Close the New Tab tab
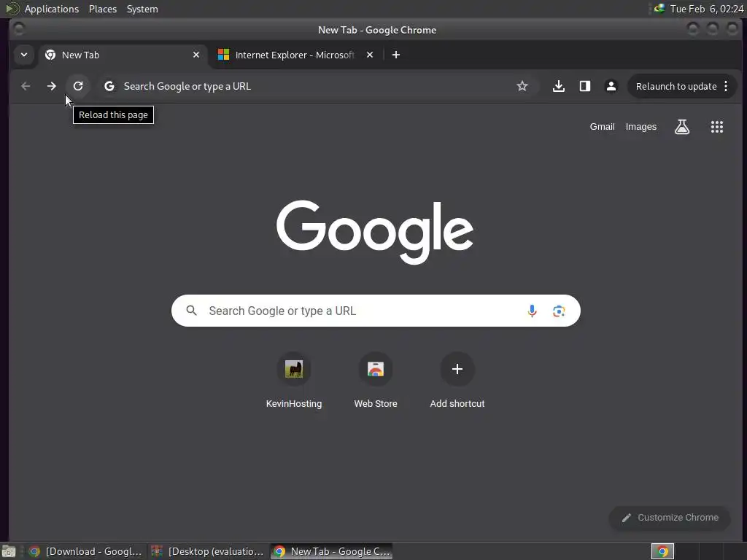 [x=196, y=55]
